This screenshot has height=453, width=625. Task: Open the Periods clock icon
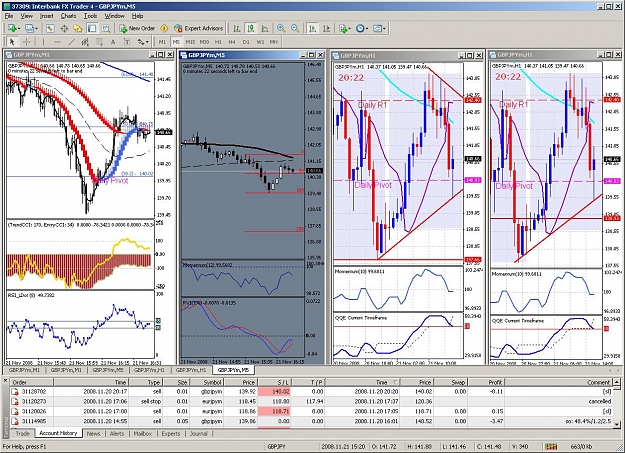tap(360, 28)
